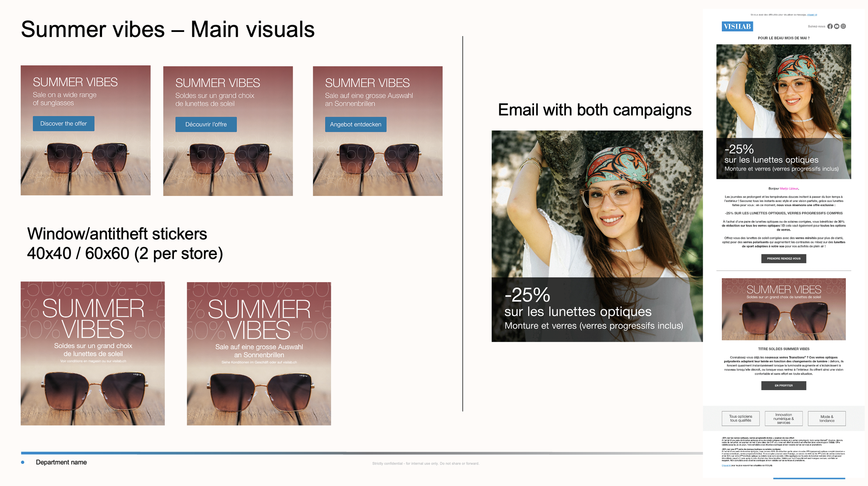Click the EN PROFITER button
Screen dimensions: 868x486
click(784, 386)
